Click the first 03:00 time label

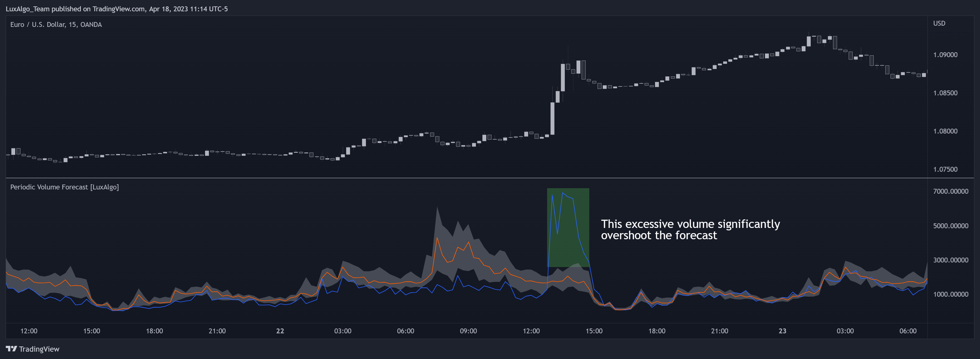pyautogui.click(x=343, y=331)
